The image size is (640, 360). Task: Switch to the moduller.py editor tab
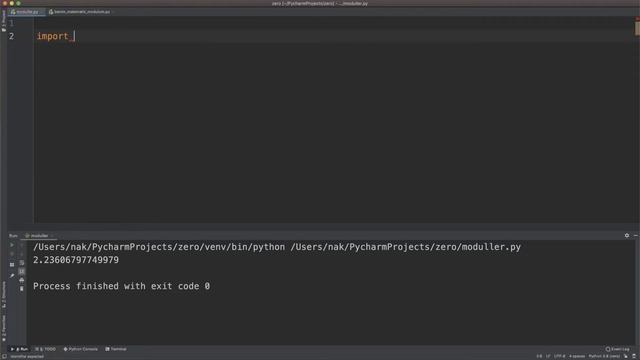click(x=26, y=12)
